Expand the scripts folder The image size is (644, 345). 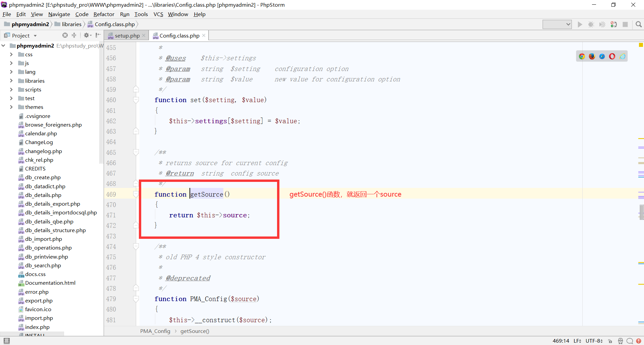(x=11, y=89)
